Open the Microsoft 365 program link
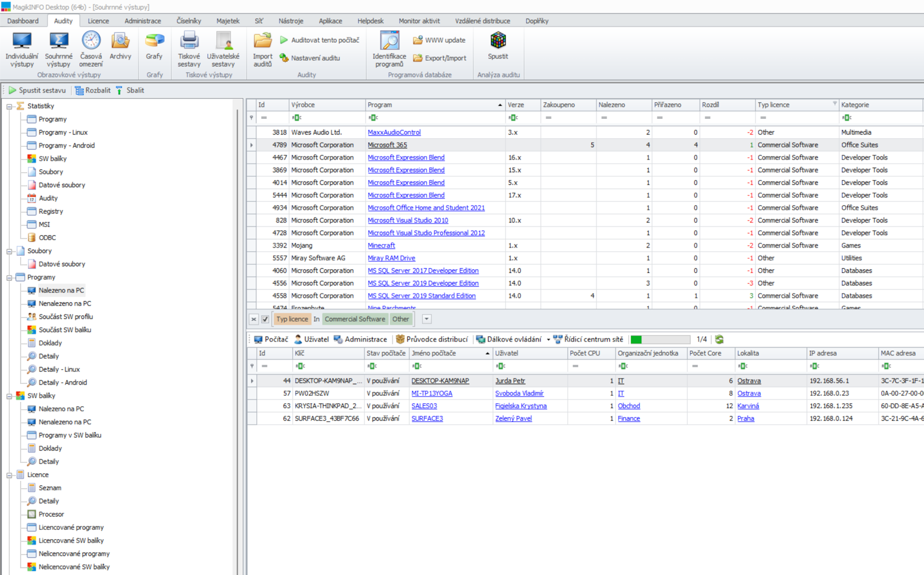This screenshot has height=575, width=924. (387, 145)
